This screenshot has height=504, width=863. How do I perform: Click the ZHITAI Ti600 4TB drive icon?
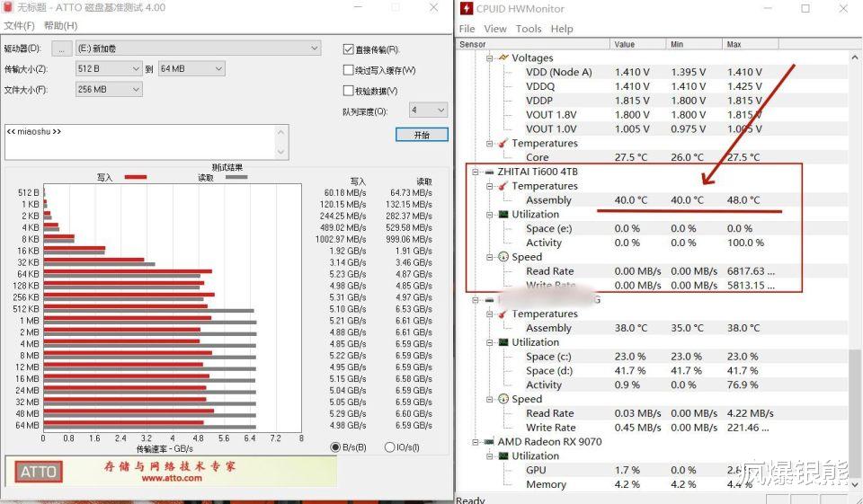pos(489,172)
